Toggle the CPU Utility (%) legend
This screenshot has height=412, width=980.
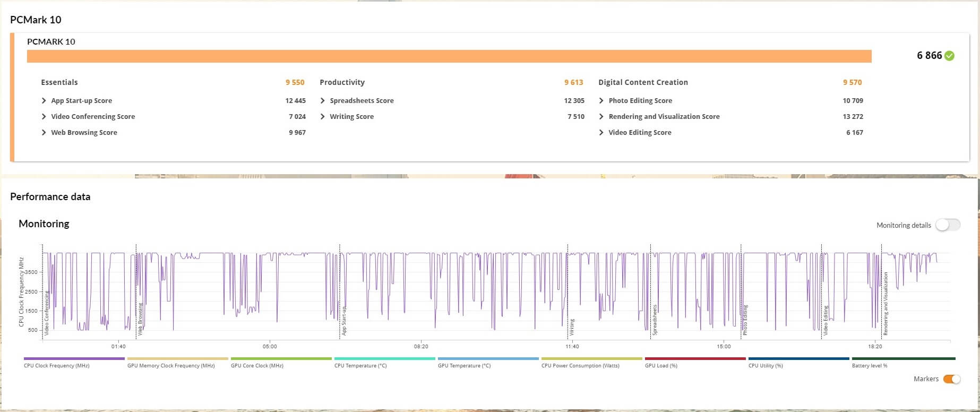(798, 363)
